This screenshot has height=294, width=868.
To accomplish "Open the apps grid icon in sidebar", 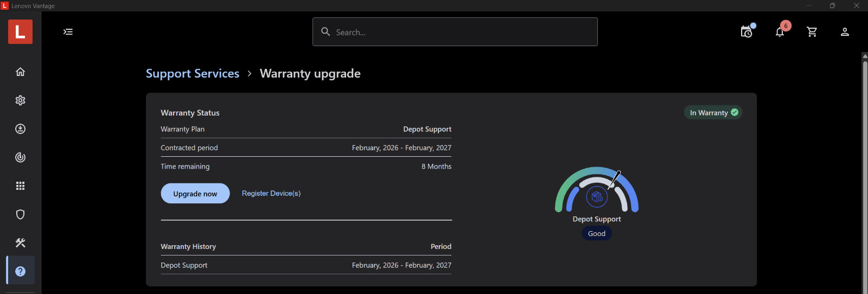I will click(20, 186).
